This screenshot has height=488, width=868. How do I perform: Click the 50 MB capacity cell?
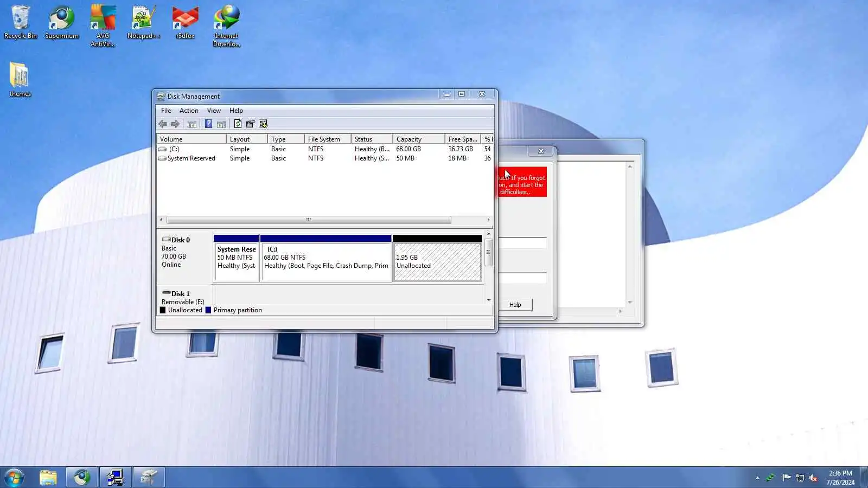[x=405, y=158]
